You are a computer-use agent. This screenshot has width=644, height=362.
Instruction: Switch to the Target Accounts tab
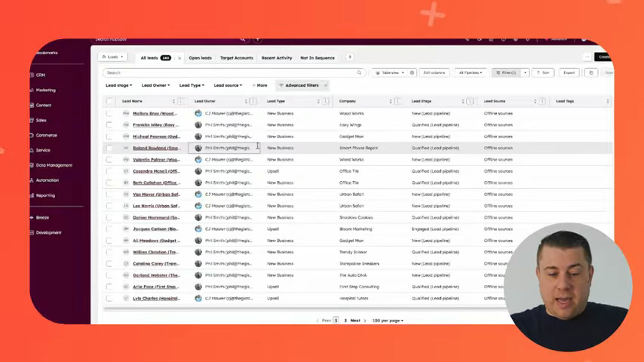[x=237, y=58]
